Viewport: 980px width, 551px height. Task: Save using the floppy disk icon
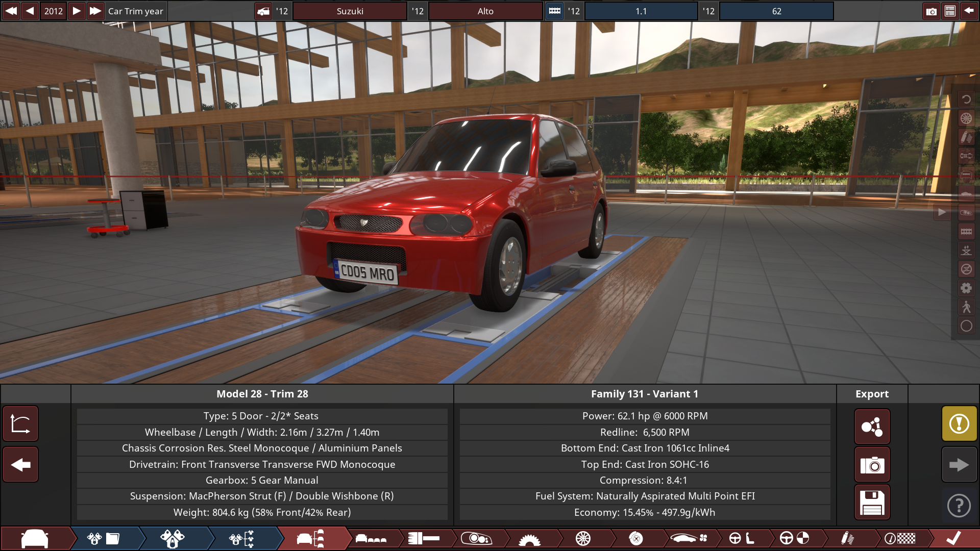(x=872, y=503)
